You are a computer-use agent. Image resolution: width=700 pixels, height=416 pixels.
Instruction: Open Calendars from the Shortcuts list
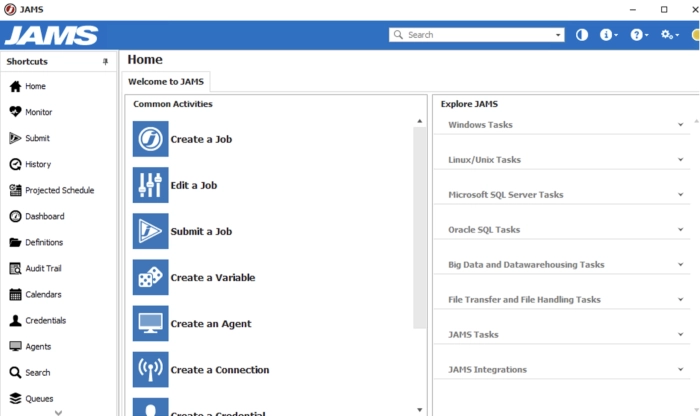pyautogui.click(x=42, y=294)
